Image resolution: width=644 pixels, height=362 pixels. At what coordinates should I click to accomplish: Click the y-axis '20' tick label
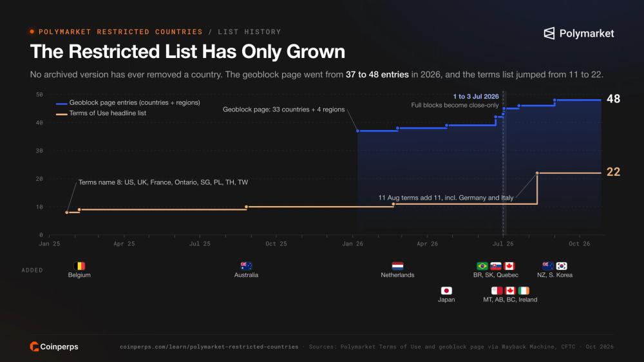(39, 178)
